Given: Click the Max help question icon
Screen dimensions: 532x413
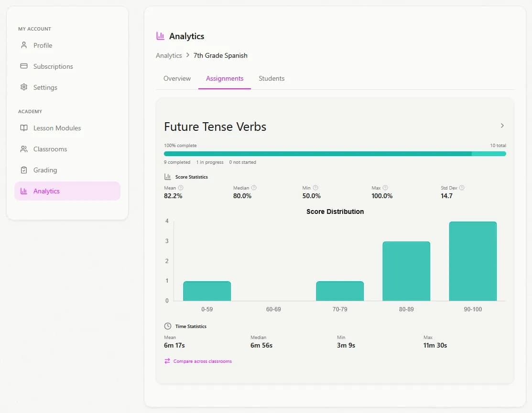Looking at the screenshot, I should [x=385, y=188].
